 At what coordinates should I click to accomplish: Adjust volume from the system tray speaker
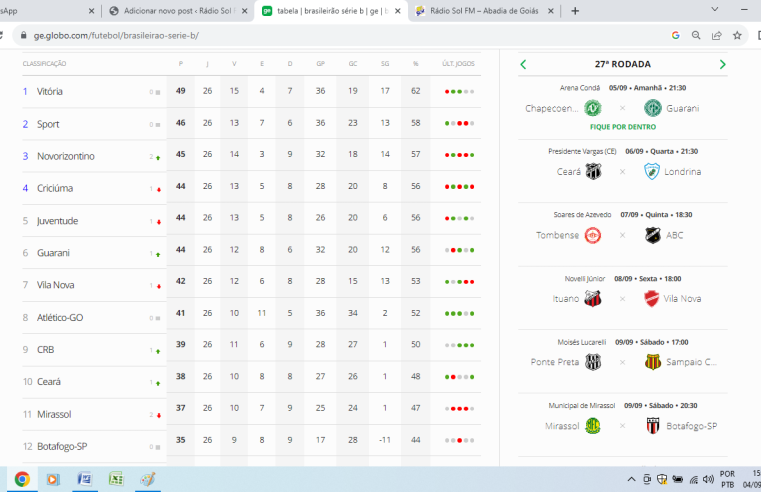tap(709, 479)
